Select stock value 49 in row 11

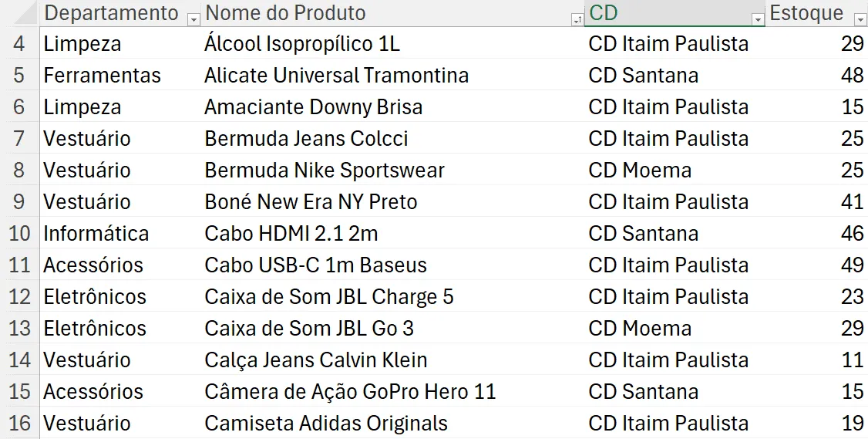[x=816, y=265]
